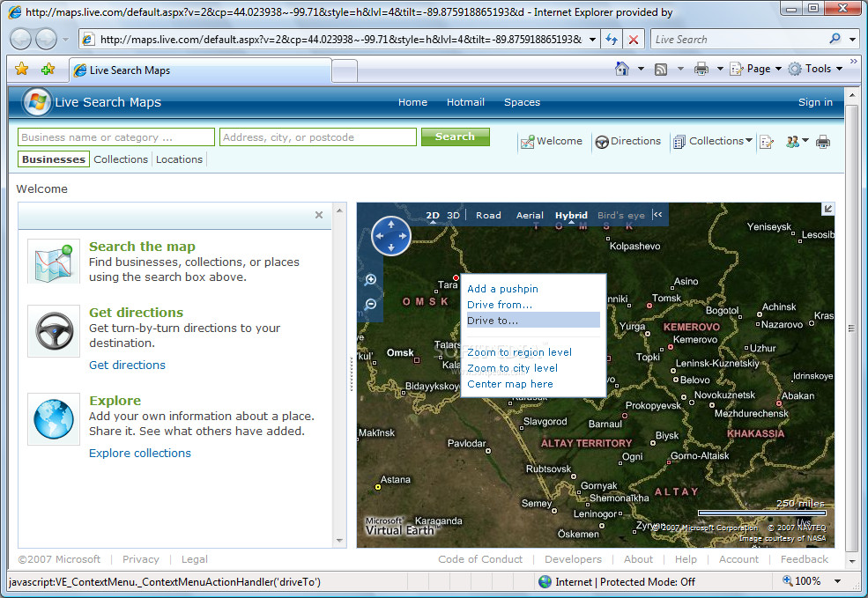Choose Zoom to city level

tap(512, 368)
